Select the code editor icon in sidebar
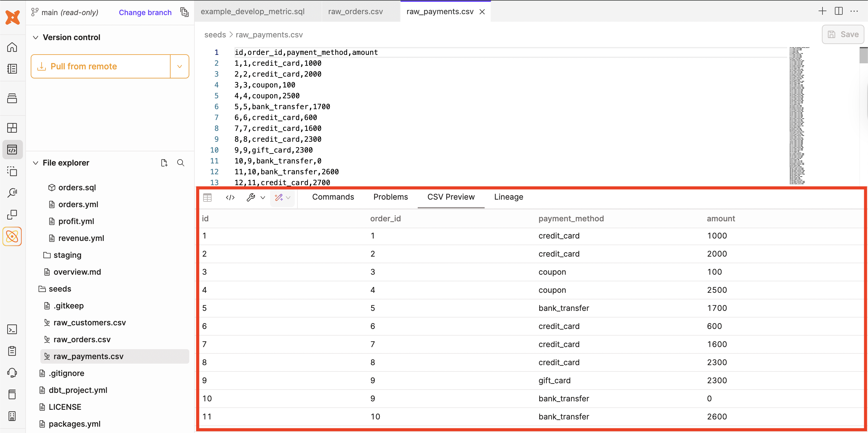868x433 pixels. [12, 149]
